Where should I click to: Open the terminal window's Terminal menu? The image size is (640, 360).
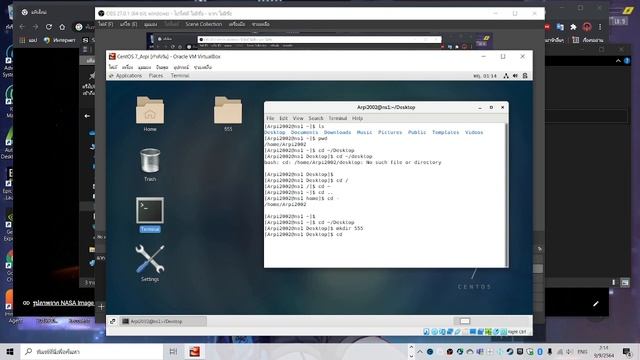(x=338, y=118)
